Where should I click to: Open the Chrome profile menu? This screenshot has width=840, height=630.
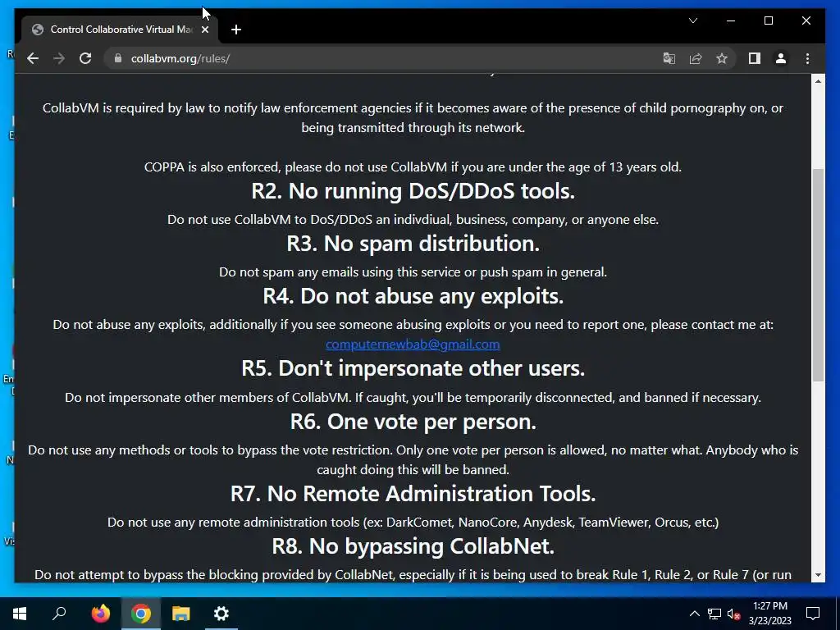coord(781,58)
